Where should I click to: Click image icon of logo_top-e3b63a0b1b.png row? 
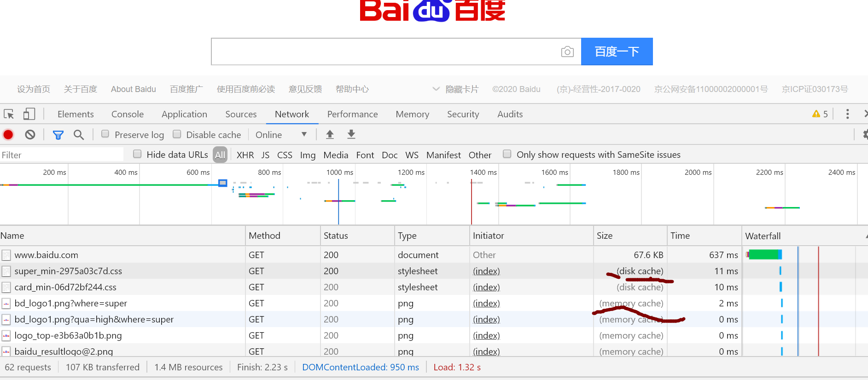coord(6,335)
